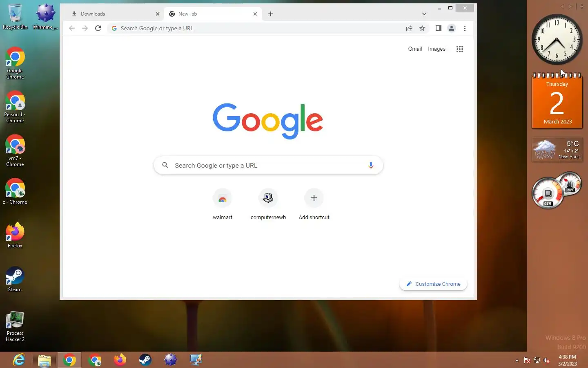Screen dimensions: 588x368
Task: Open the walmart shortcut tile
Action: (x=223, y=204)
